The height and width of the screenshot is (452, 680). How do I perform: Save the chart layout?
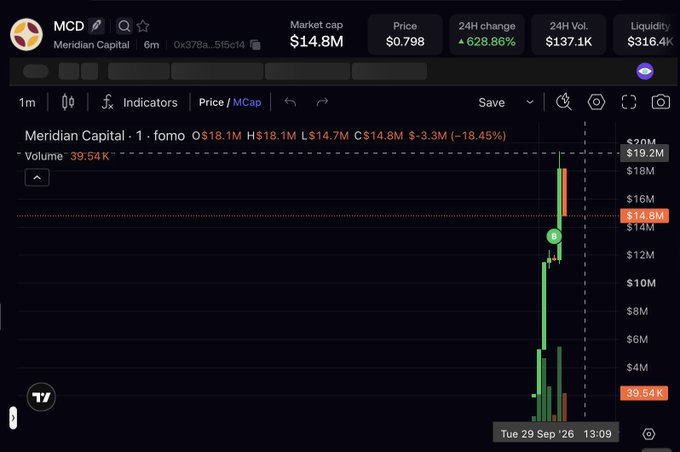coord(491,103)
